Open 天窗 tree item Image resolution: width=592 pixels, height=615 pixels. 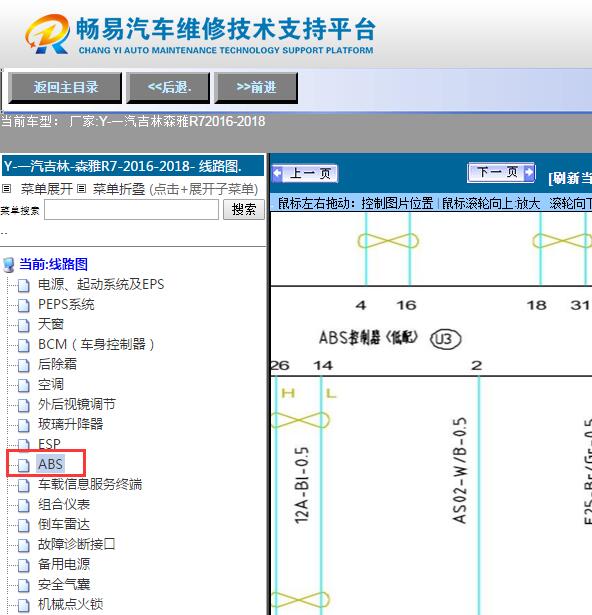(x=51, y=324)
